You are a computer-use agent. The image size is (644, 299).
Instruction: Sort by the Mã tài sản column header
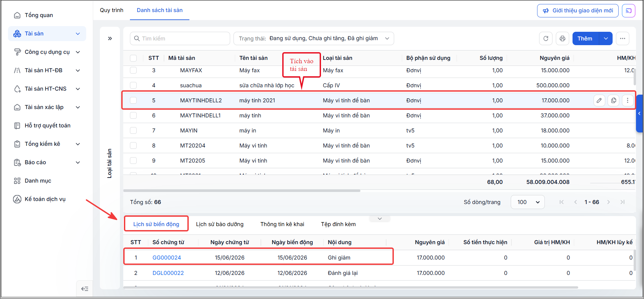pos(182,58)
